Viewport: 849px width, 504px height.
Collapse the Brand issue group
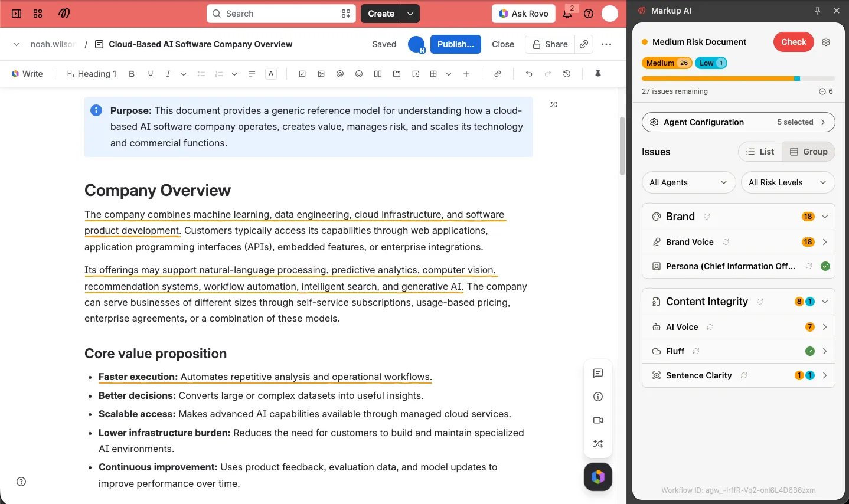click(x=825, y=217)
